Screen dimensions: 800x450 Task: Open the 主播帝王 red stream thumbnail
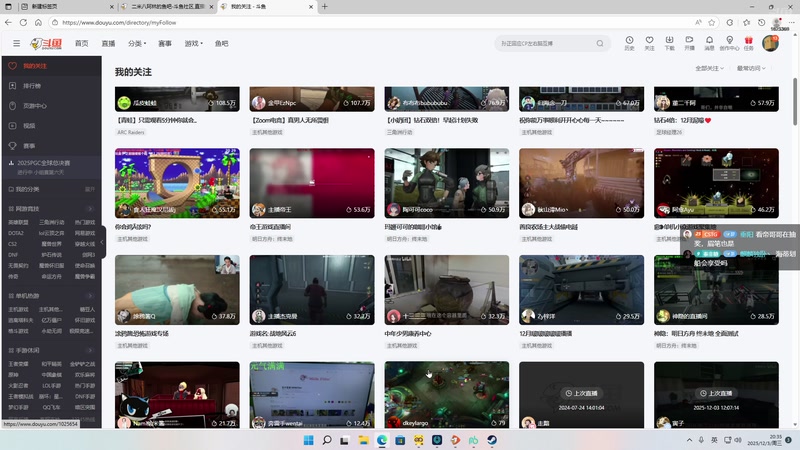coord(312,183)
